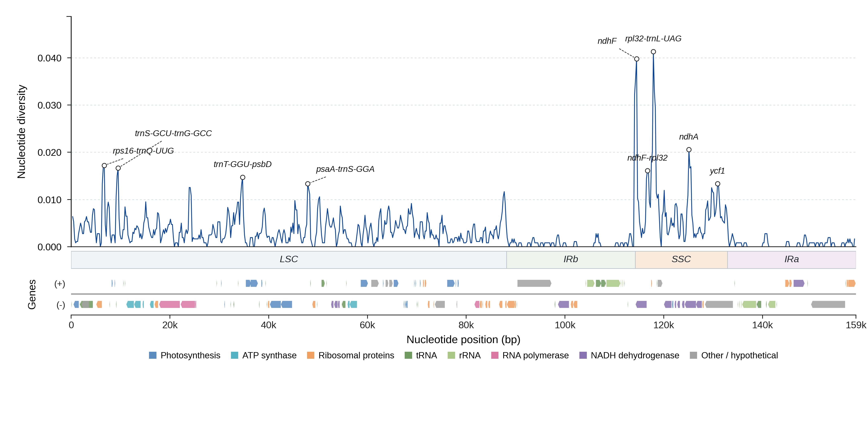Select the IRa region bar
Viewport: 868px width, 422px height.
[x=791, y=260]
